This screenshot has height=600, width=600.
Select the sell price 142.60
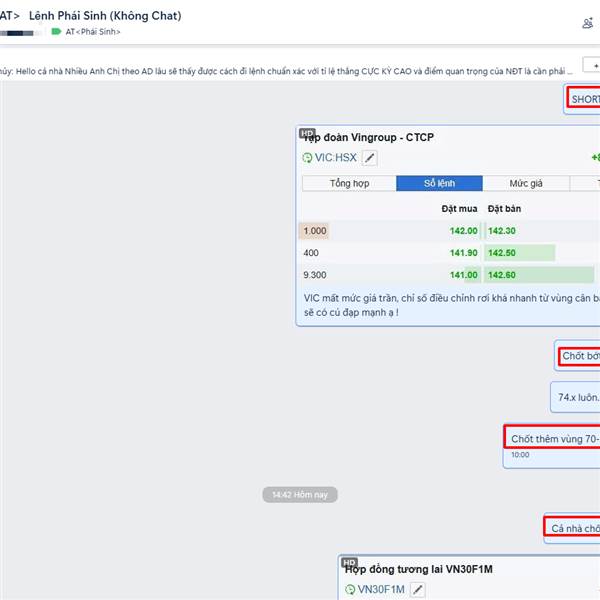[x=502, y=275]
